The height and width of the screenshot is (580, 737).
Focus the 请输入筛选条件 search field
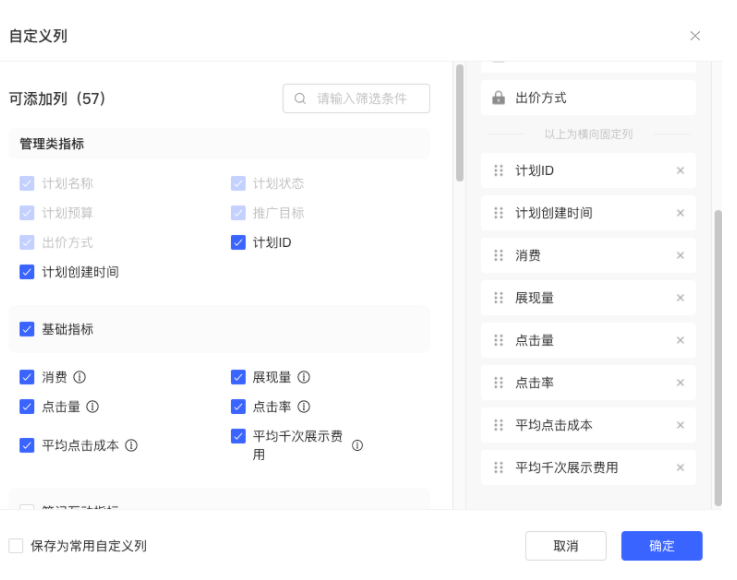(356, 98)
